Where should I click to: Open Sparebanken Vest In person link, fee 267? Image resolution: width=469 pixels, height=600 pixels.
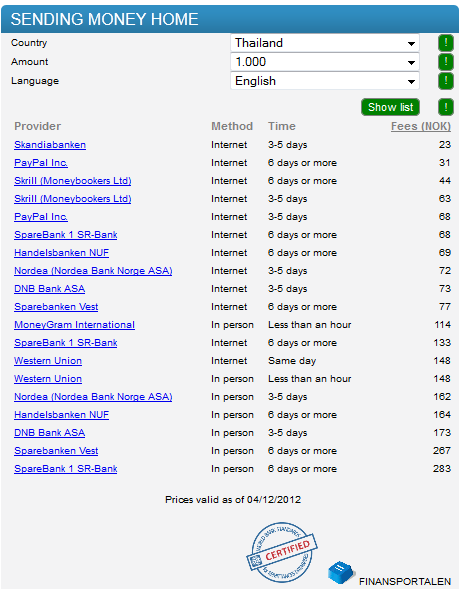[x=56, y=450]
